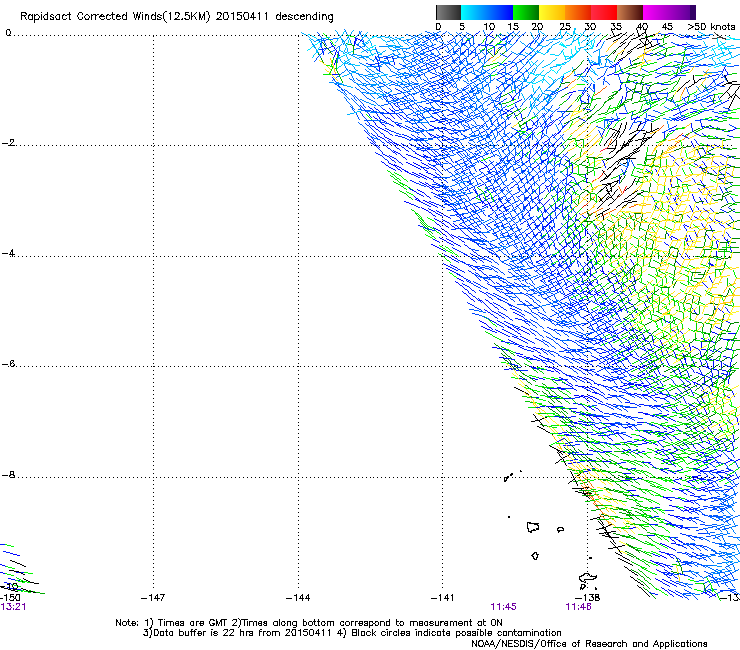740x650 pixels.
Task: Click the latitude label "-8"
Action: (x=8, y=475)
